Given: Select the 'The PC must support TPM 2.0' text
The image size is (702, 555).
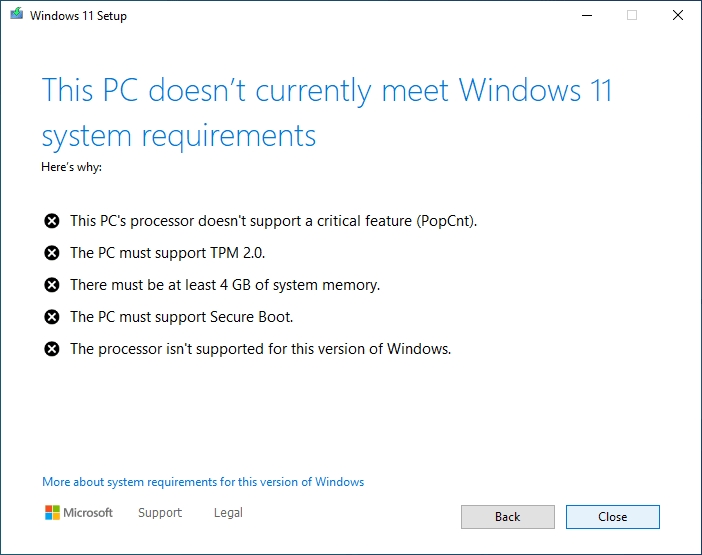Looking at the screenshot, I should point(167,253).
